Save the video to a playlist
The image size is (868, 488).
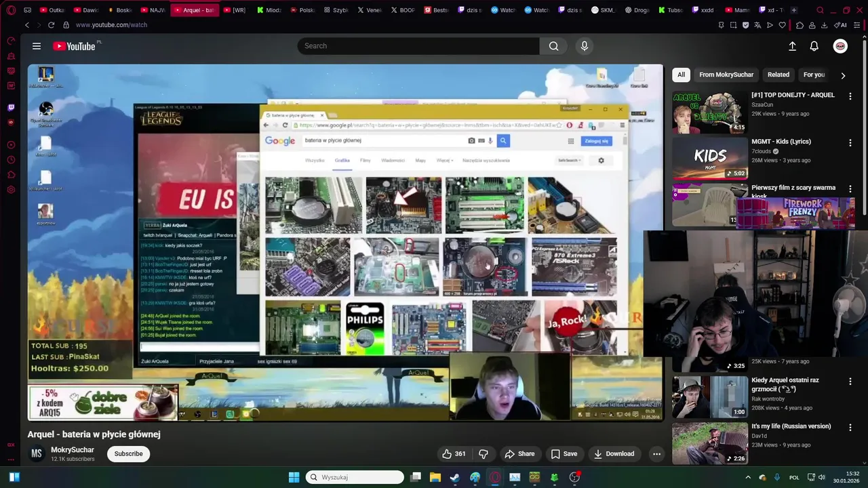click(x=564, y=454)
